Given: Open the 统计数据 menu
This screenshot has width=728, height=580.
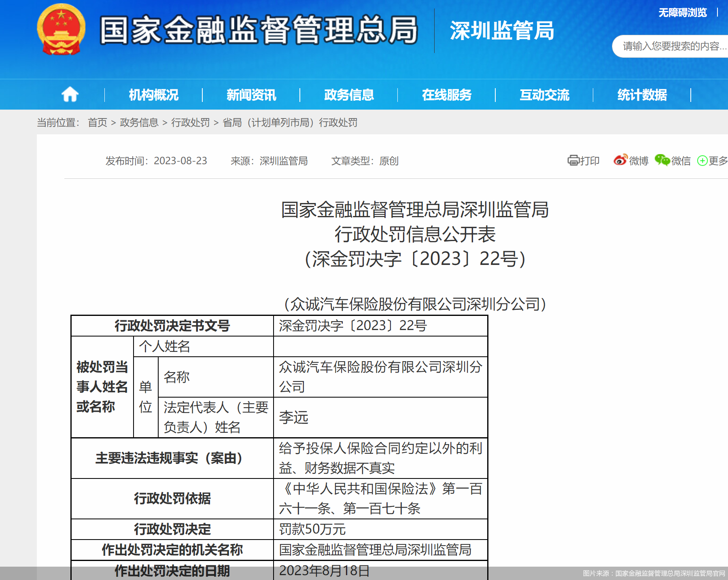Looking at the screenshot, I should tap(642, 95).
